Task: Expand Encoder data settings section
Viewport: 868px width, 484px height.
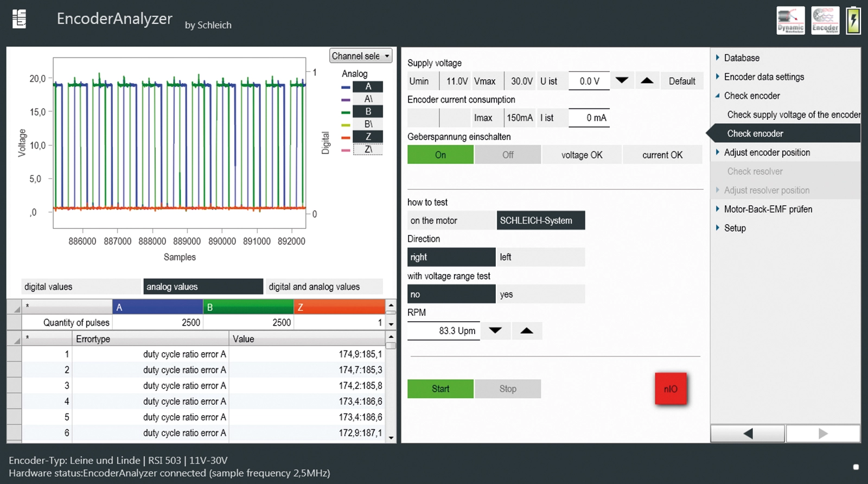Action: pyautogui.click(x=763, y=77)
